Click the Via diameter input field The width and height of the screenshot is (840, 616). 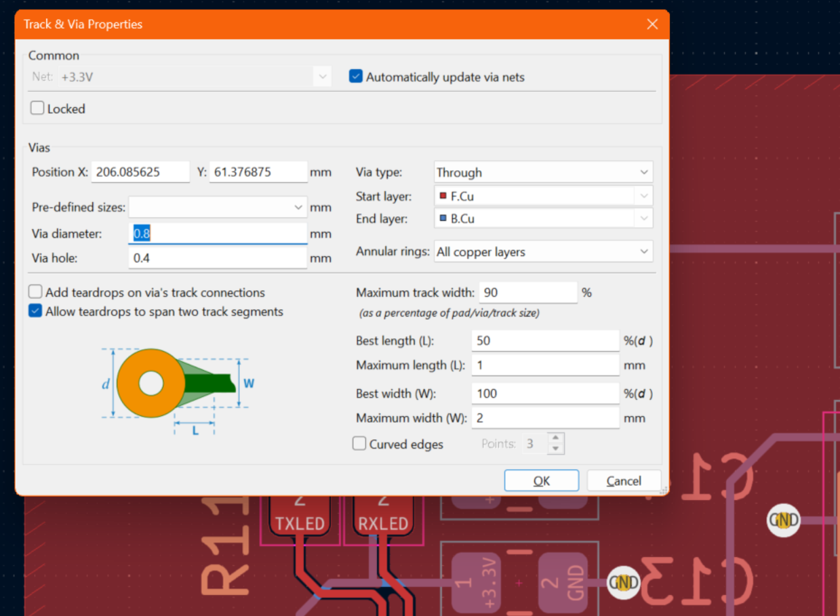(x=218, y=234)
